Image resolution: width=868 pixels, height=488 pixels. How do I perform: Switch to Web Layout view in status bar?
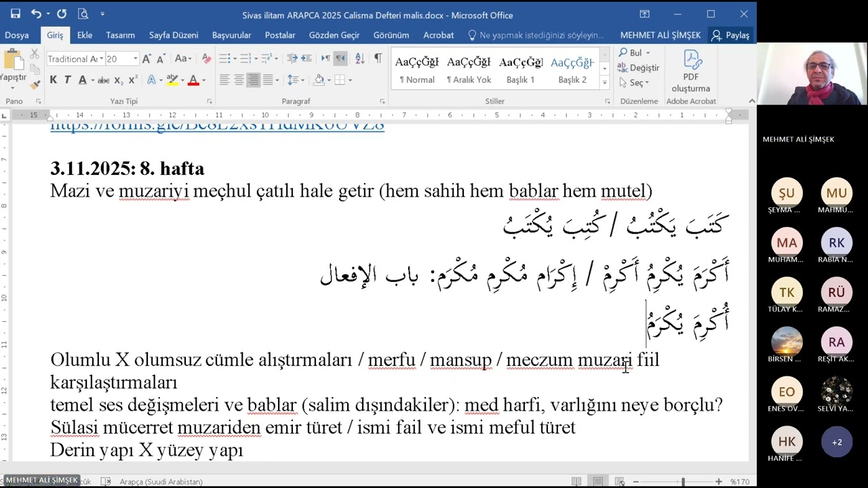click(620, 481)
